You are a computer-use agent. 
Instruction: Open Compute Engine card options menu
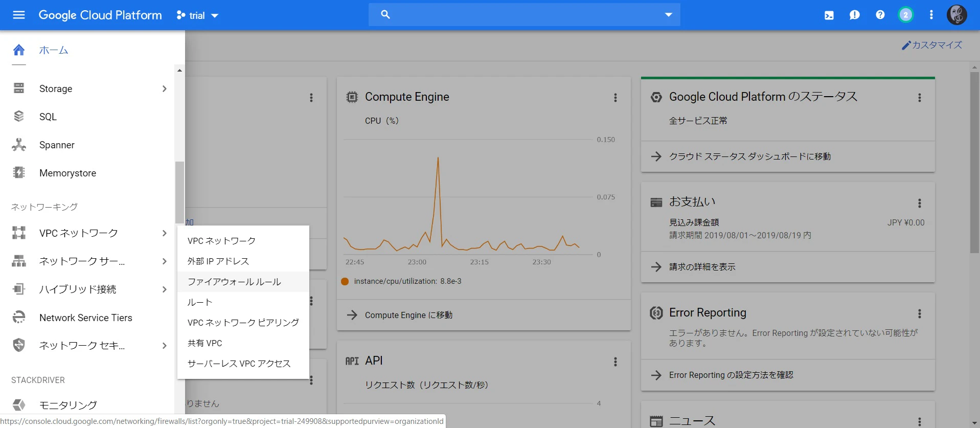(x=616, y=97)
